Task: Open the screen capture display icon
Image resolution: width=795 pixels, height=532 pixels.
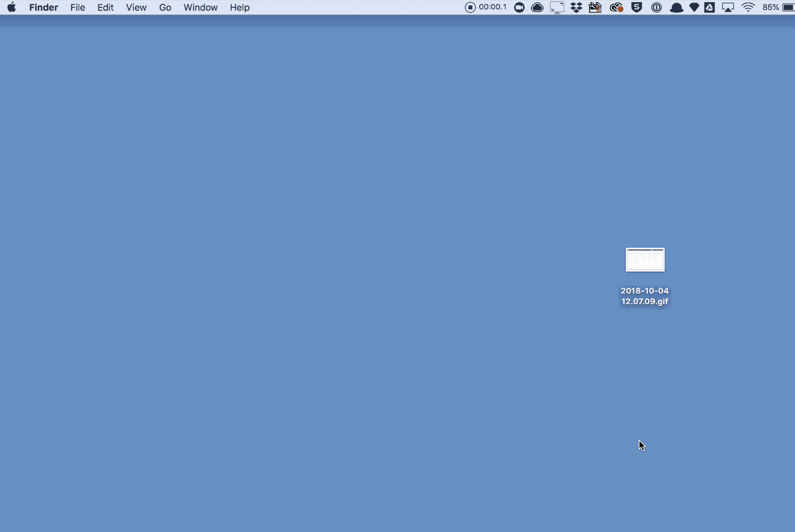Action: [557, 8]
